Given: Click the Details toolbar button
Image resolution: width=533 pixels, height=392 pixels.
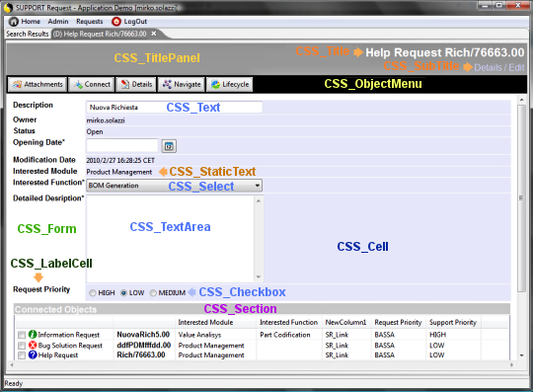Looking at the screenshot, I should [x=136, y=84].
